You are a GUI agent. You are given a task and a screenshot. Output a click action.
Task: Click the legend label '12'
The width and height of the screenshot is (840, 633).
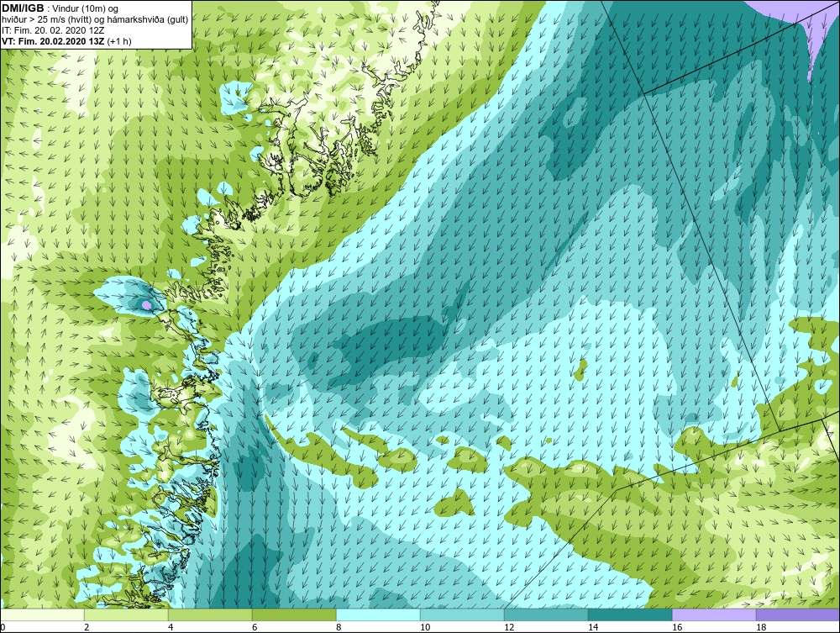click(508, 627)
